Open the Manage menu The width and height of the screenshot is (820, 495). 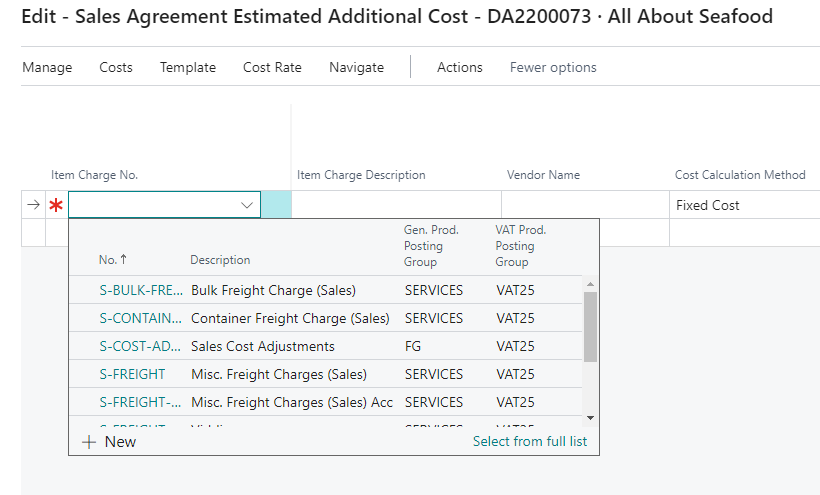pos(47,67)
